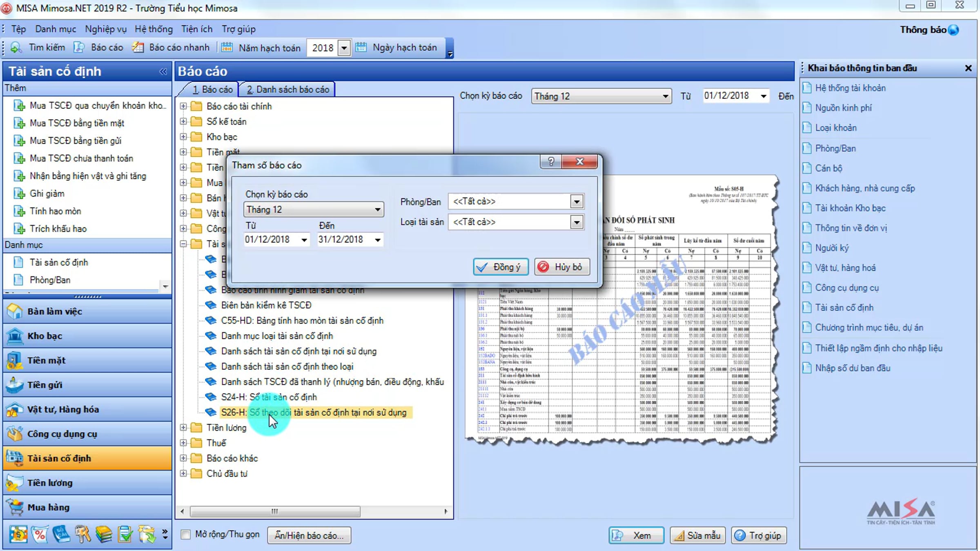This screenshot has width=980, height=551.
Task: Click the Ẩn/Hiện báo cáo button
Action: pyautogui.click(x=309, y=535)
